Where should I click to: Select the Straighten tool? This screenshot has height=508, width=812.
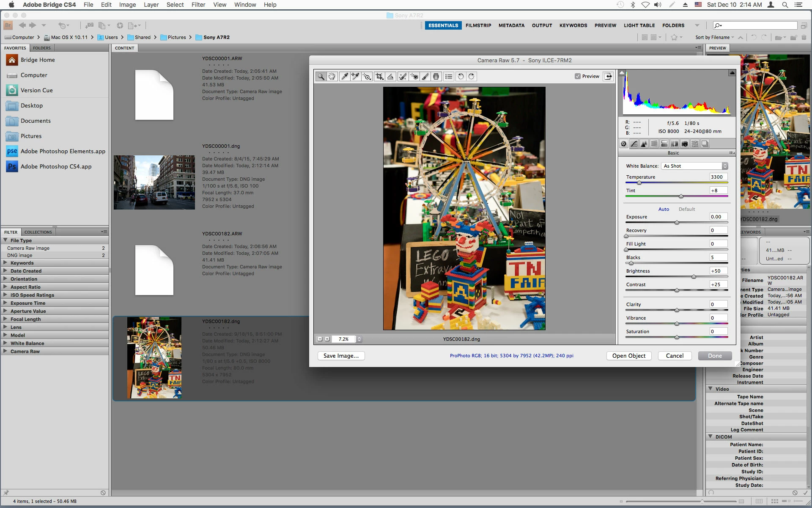click(391, 77)
